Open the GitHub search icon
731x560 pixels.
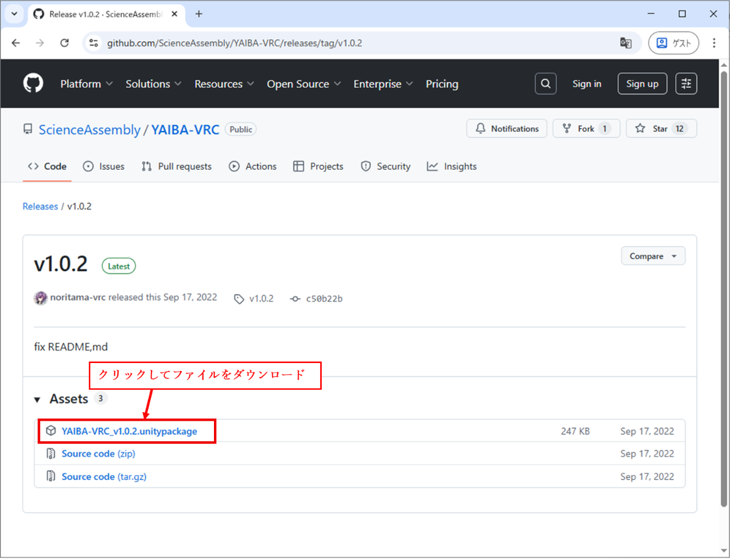(x=546, y=84)
